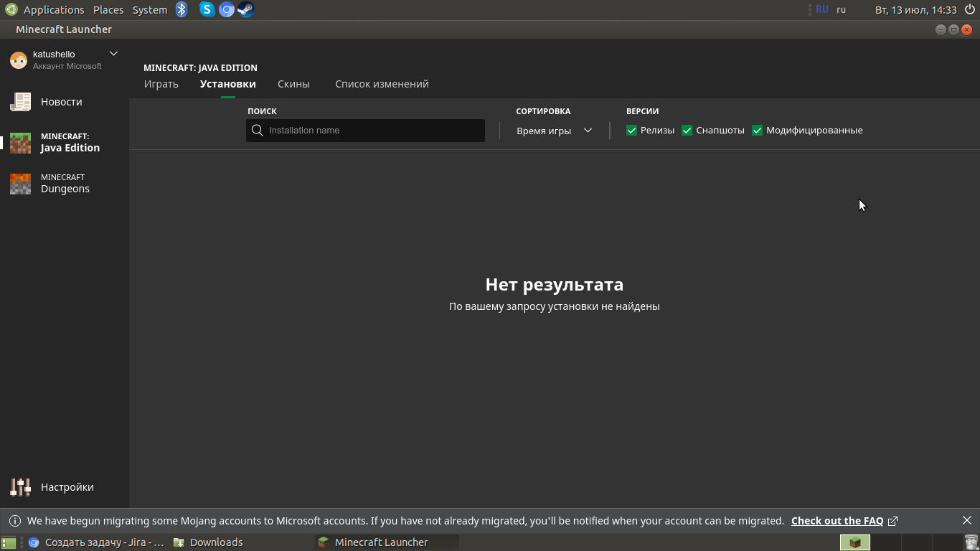The width and height of the screenshot is (980, 551).
Task: Dismiss the migration notification banner
Action: pos(966,521)
